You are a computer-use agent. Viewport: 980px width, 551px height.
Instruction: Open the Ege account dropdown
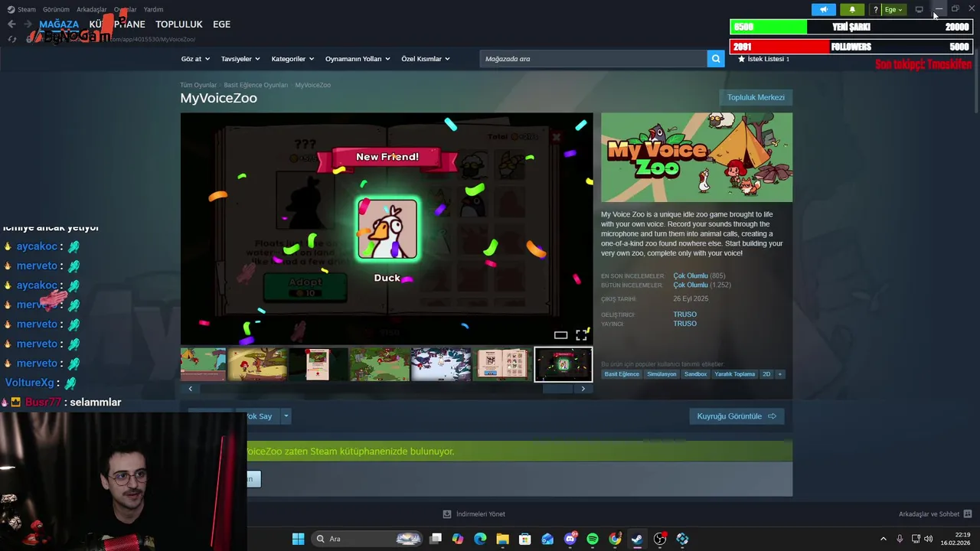point(893,10)
